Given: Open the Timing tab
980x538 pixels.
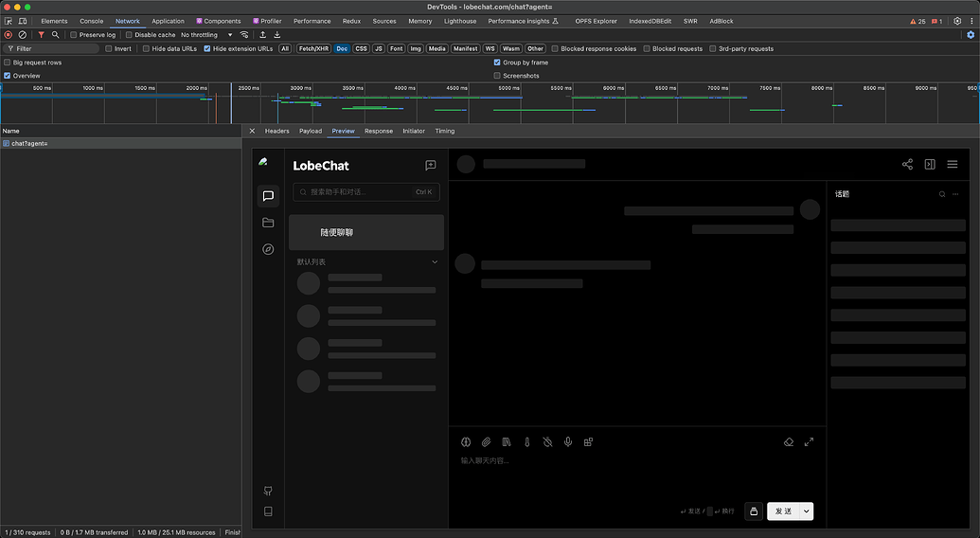Looking at the screenshot, I should (445, 132).
